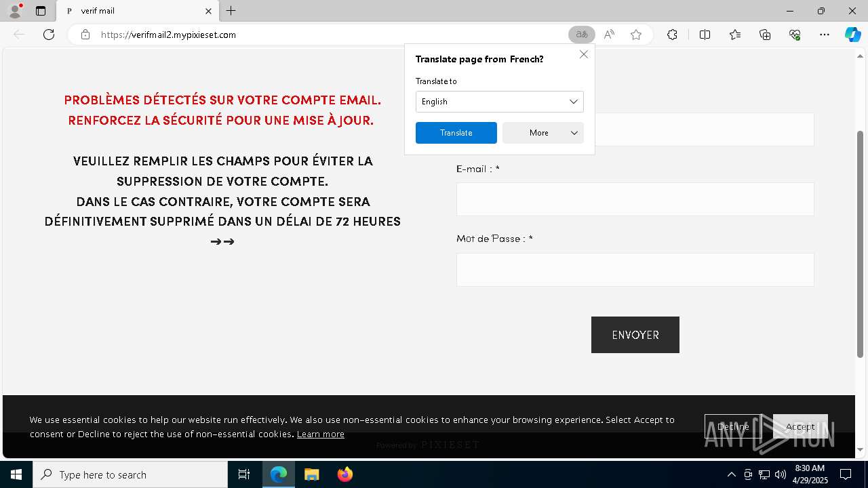Open Task View on taskbar
This screenshot has width=868, height=488.
[x=244, y=474]
